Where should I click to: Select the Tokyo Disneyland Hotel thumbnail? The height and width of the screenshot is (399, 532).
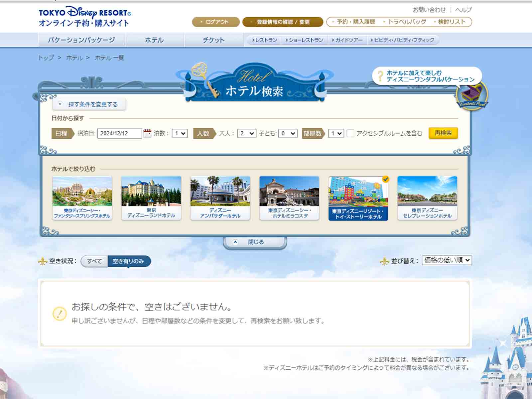click(x=151, y=198)
